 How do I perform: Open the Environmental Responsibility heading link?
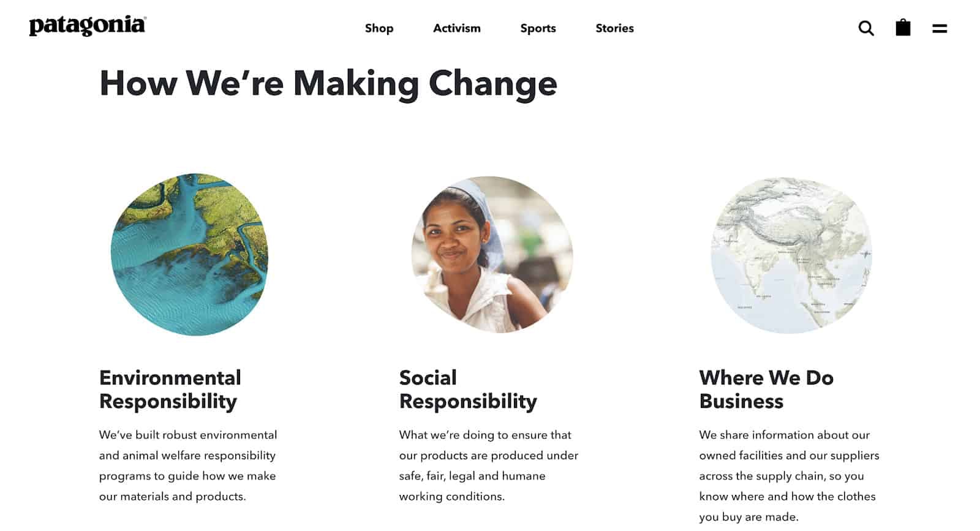click(x=170, y=389)
